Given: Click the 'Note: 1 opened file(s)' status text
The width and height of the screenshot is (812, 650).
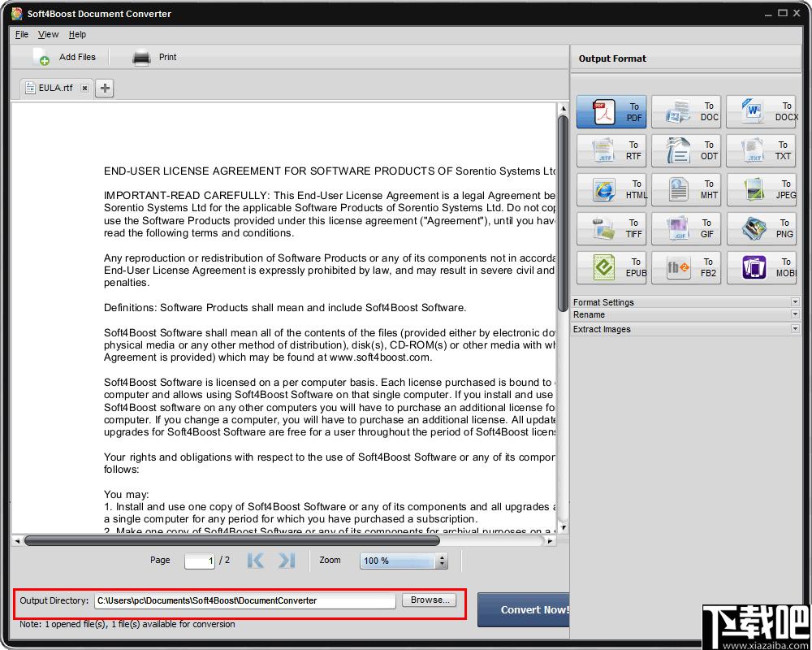Looking at the screenshot, I should click(127, 624).
